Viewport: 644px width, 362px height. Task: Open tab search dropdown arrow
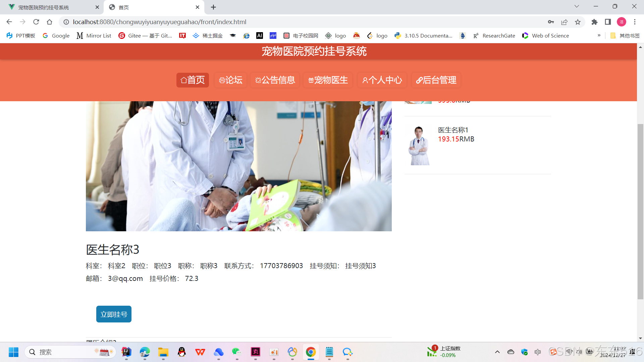pos(577,6)
